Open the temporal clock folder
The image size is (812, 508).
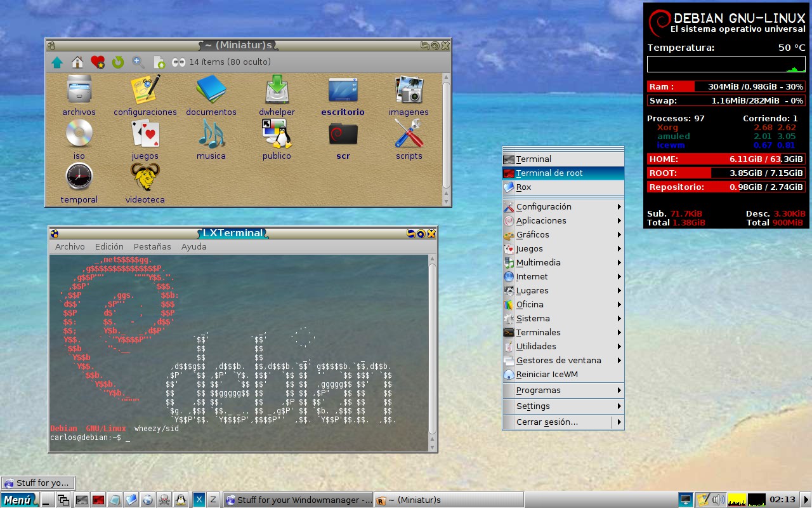click(x=79, y=184)
